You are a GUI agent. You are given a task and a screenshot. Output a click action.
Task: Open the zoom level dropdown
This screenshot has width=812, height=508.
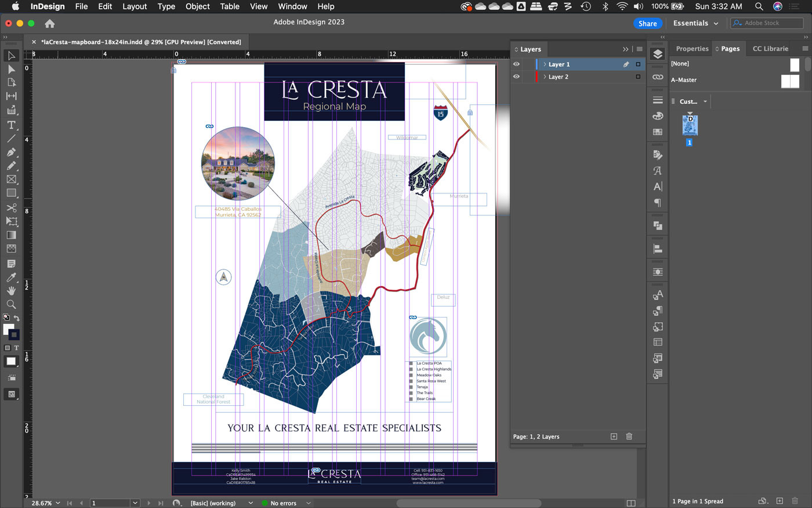[x=58, y=503]
